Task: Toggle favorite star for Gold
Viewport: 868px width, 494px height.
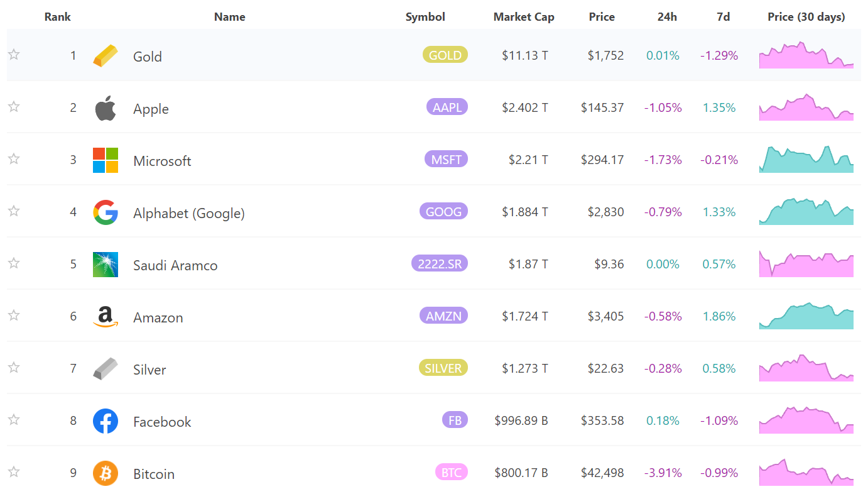Action: click(x=14, y=55)
